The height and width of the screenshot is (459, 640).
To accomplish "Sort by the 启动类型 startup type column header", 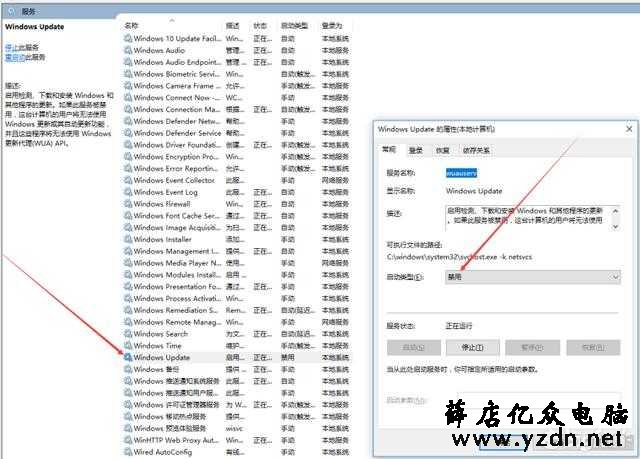I will 294,25.
